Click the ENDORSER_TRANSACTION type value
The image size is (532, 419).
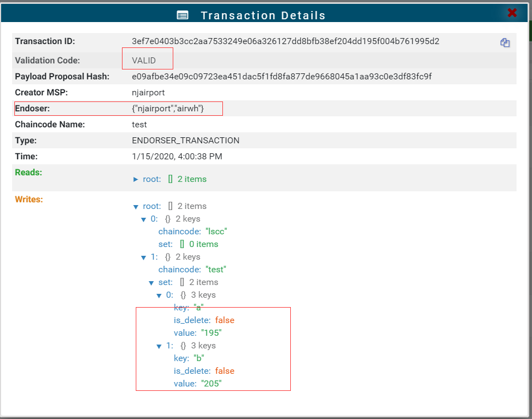[x=185, y=141]
